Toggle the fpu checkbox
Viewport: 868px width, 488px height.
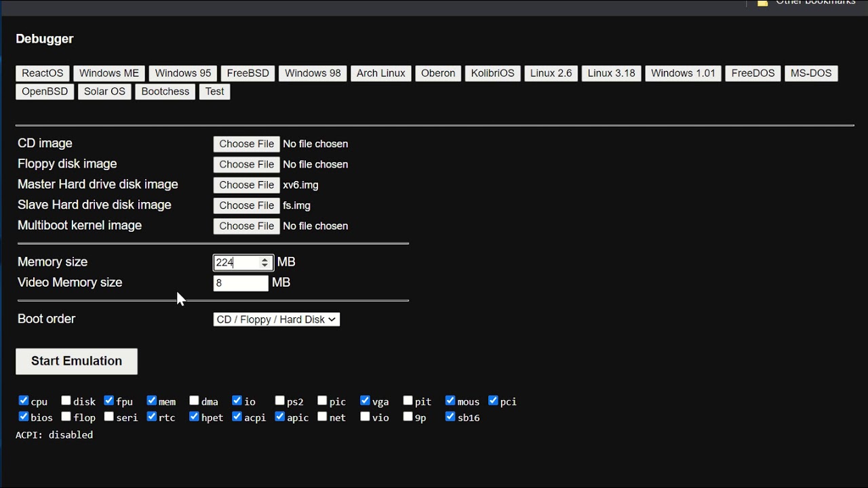pyautogui.click(x=108, y=401)
